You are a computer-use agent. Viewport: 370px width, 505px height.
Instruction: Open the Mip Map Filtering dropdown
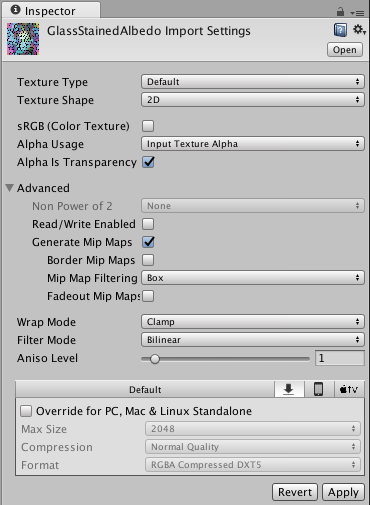253,278
